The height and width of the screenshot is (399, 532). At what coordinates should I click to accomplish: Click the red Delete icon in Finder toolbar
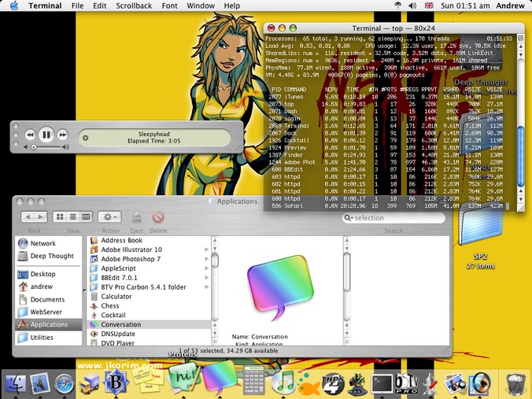point(158,217)
